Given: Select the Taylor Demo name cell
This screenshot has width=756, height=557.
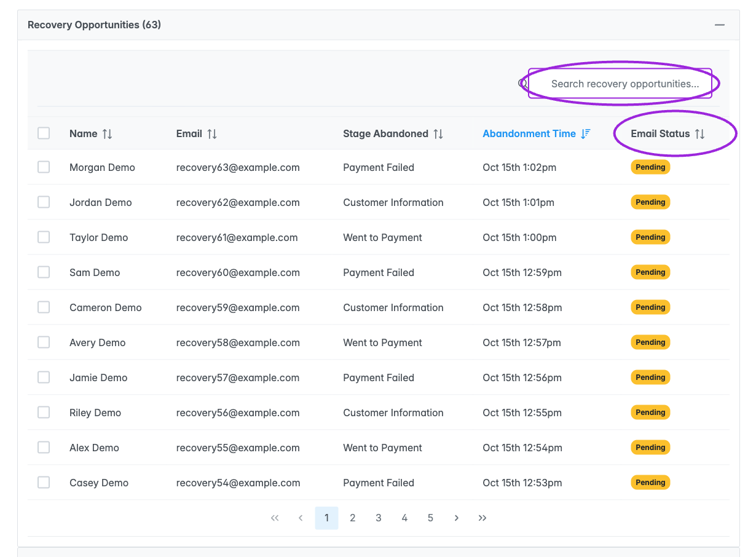Looking at the screenshot, I should [x=99, y=237].
